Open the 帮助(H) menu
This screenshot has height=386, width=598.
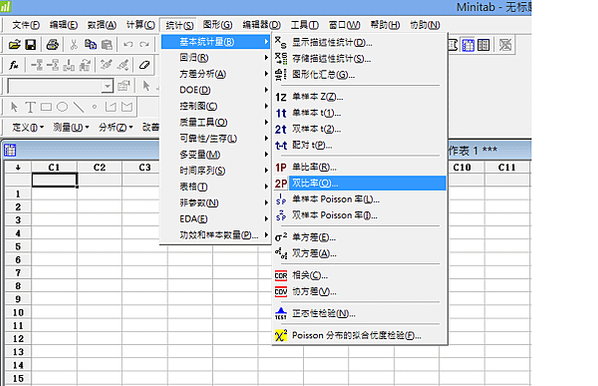tap(385, 25)
